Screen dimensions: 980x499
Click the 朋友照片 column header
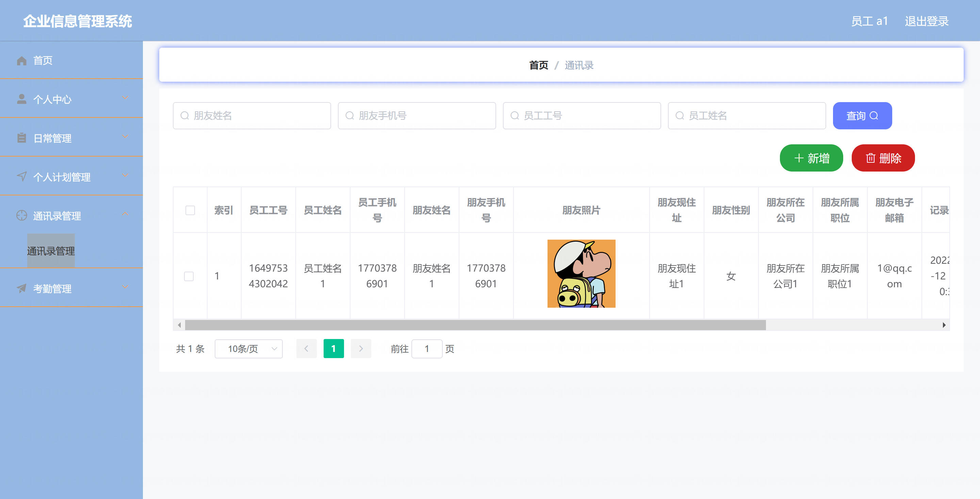click(581, 210)
